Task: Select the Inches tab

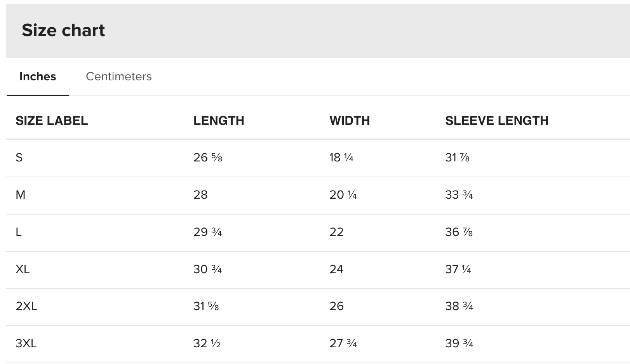Action: pos(38,76)
